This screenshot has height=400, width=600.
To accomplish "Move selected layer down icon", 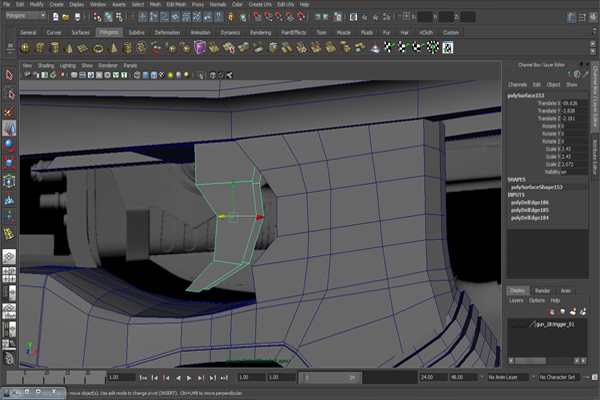I will 562,312.
